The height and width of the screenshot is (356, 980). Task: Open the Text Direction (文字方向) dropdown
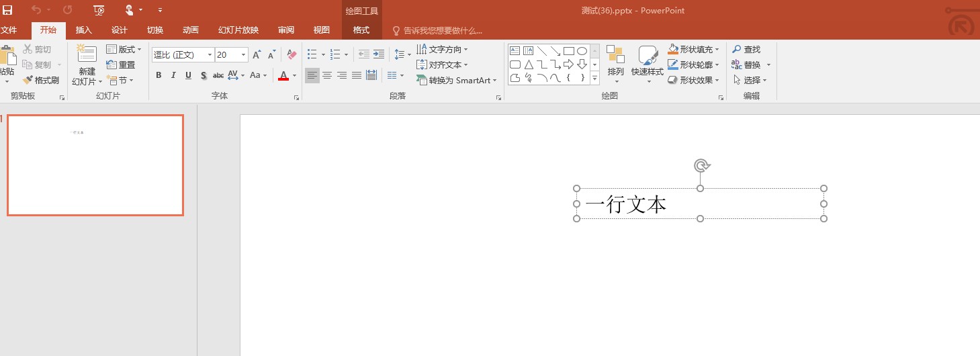pos(442,49)
